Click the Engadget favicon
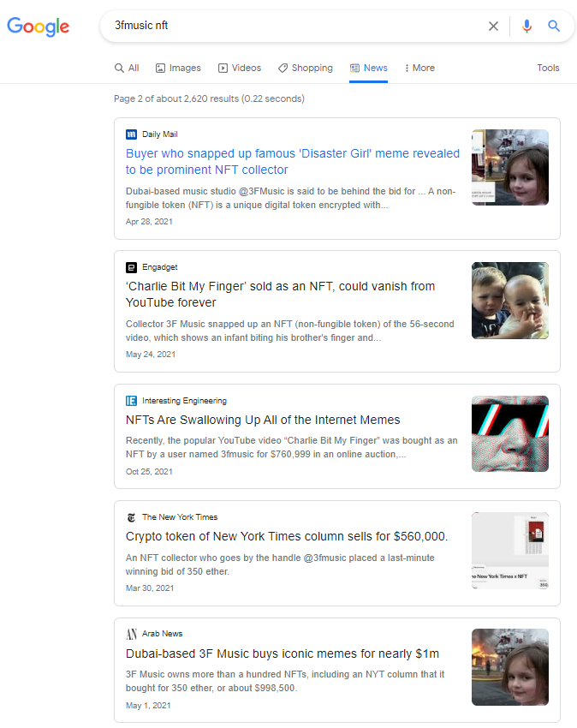 131,267
